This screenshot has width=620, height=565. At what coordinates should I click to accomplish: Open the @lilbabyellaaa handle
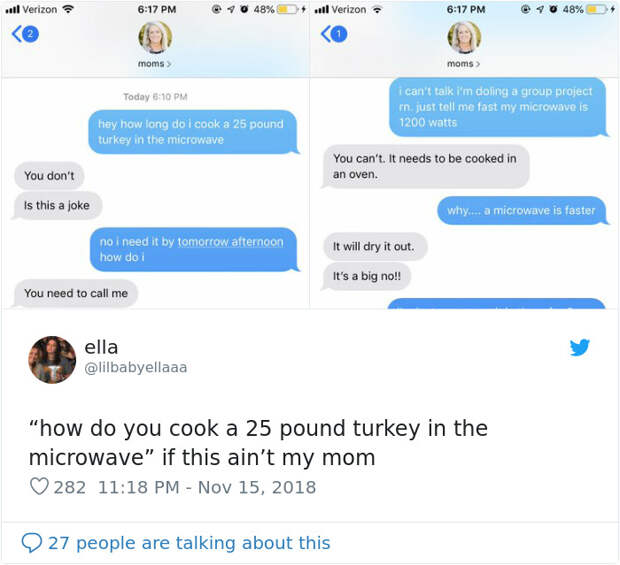click(136, 367)
